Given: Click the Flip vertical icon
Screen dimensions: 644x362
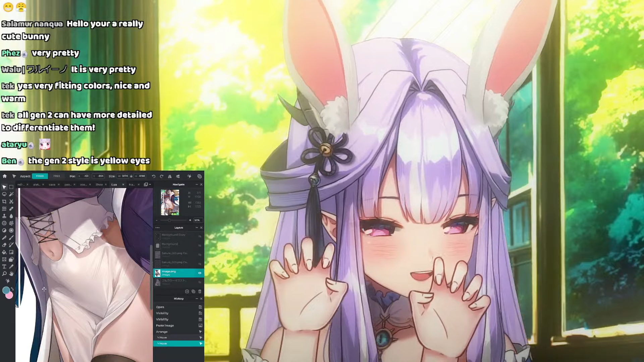Looking at the screenshot, I should click(178, 176).
